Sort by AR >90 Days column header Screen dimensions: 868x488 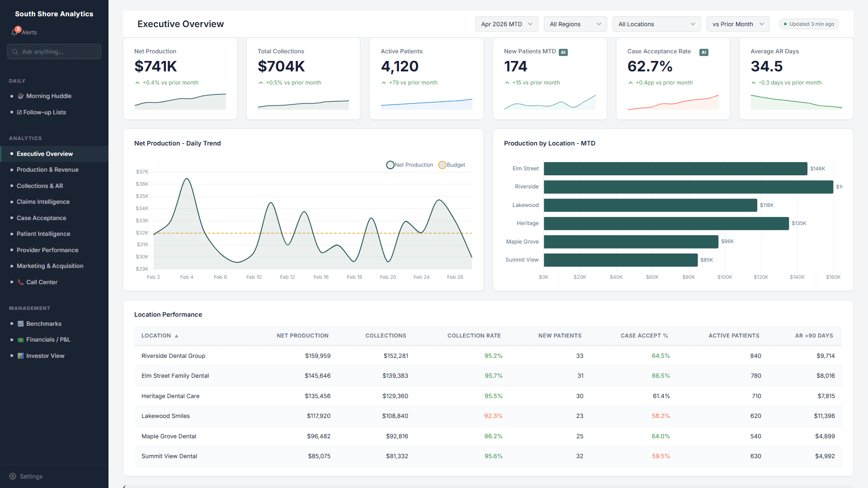pyautogui.click(x=814, y=336)
